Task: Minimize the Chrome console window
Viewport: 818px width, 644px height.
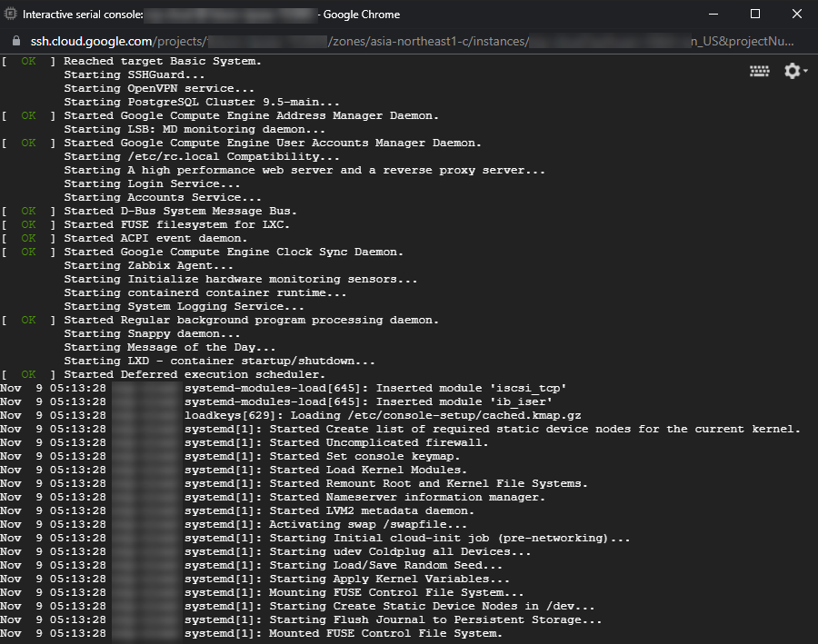Action: [713, 15]
